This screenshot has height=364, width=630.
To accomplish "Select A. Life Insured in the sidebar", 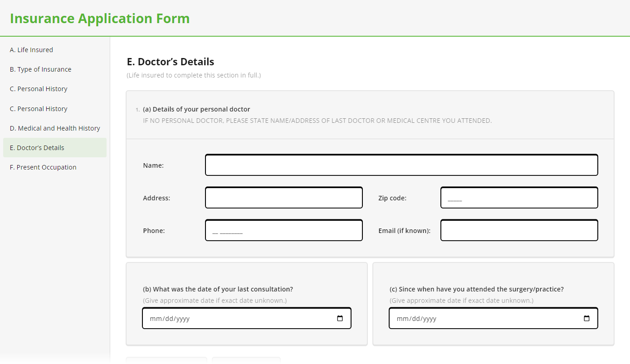I will click(31, 49).
